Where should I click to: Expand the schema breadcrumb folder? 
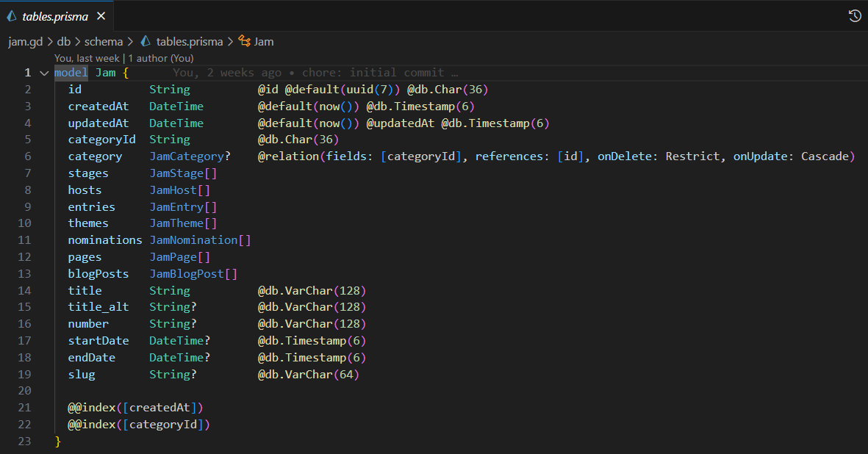(x=103, y=42)
